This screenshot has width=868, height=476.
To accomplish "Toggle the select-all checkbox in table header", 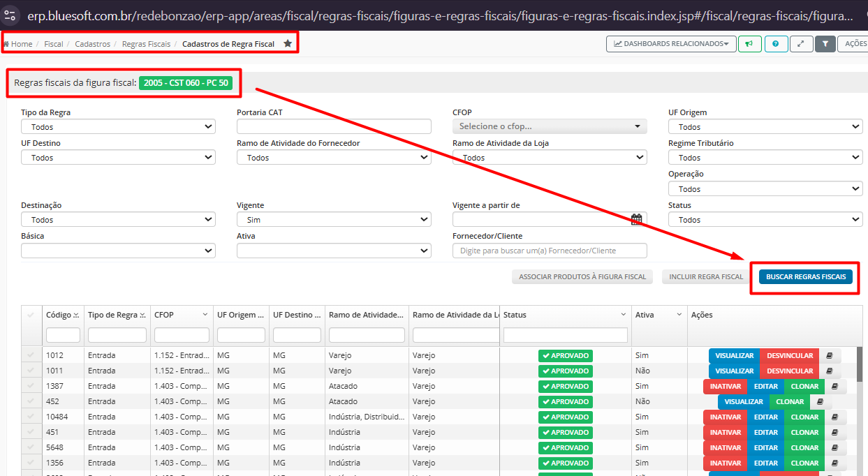I will 30,315.
